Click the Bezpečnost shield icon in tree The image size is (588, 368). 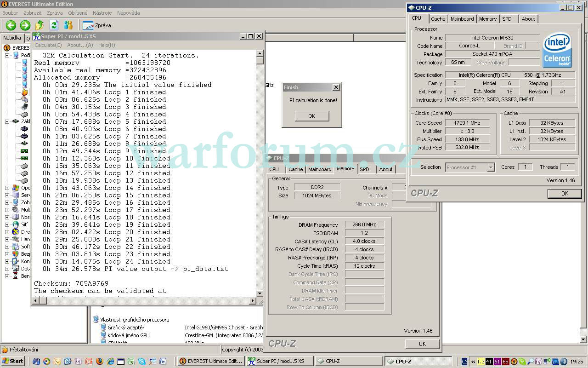click(x=16, y=254)
